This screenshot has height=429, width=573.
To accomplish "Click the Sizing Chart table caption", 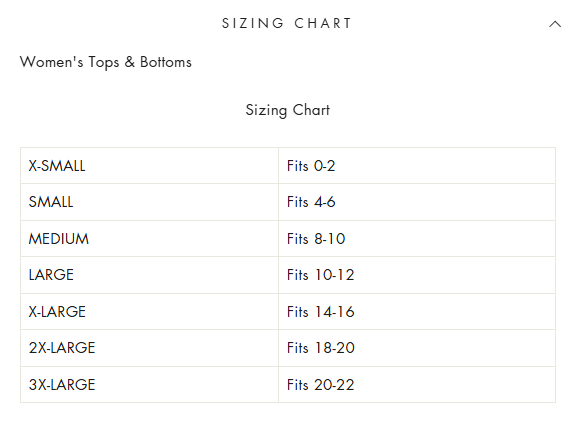I will pos(288,110).
